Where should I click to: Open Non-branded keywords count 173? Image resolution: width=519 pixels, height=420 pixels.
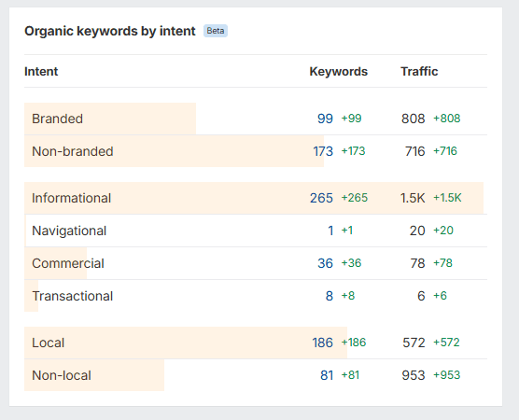click(323, 151)
